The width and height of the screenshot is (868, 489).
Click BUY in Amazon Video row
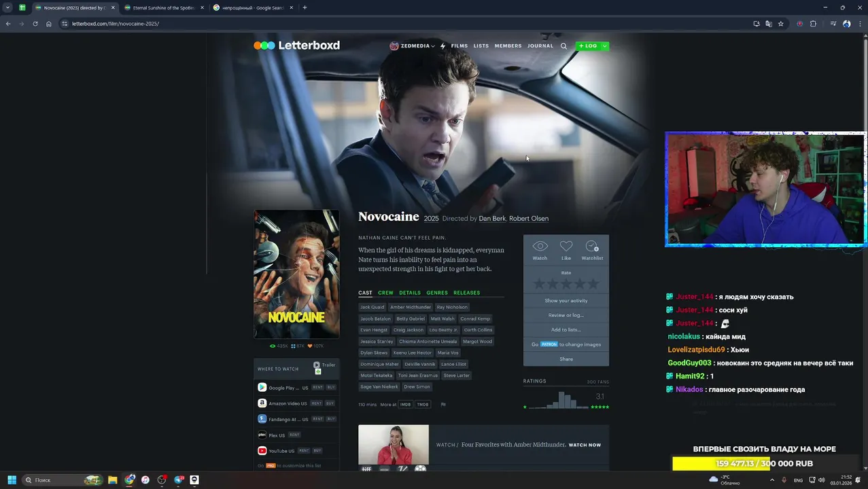coord(330,403)
